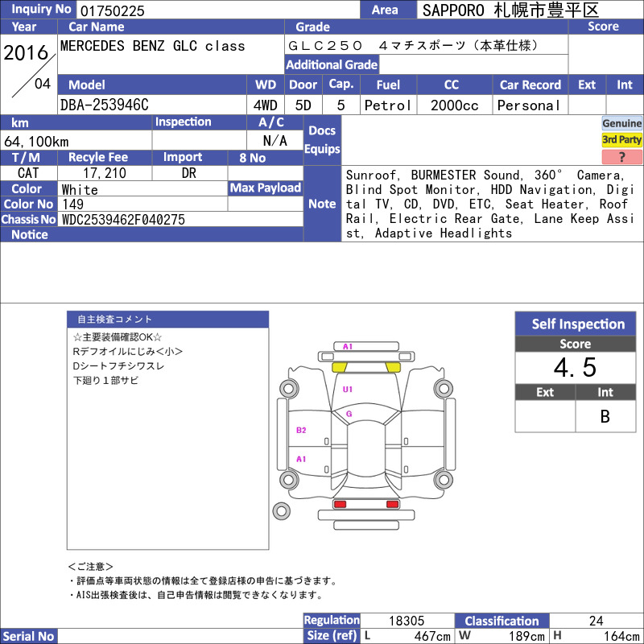Click the front right wheel in the diagram
The height and width of the screenshot is (644, 644).
pos(444,389)
